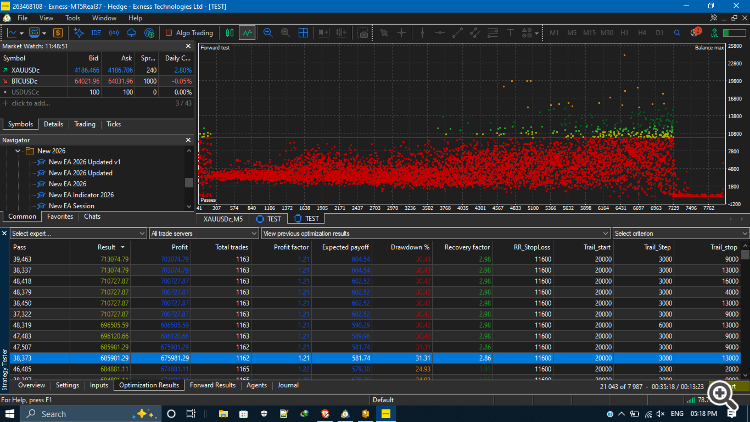Click the taskbar Search box
The image size is (750, 422).
90,414
